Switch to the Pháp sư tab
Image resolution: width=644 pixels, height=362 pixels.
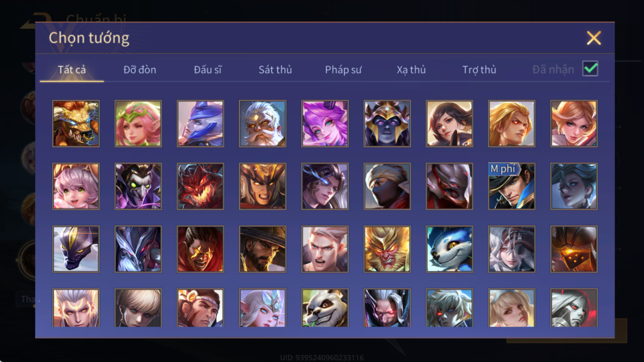click(343, 70)
